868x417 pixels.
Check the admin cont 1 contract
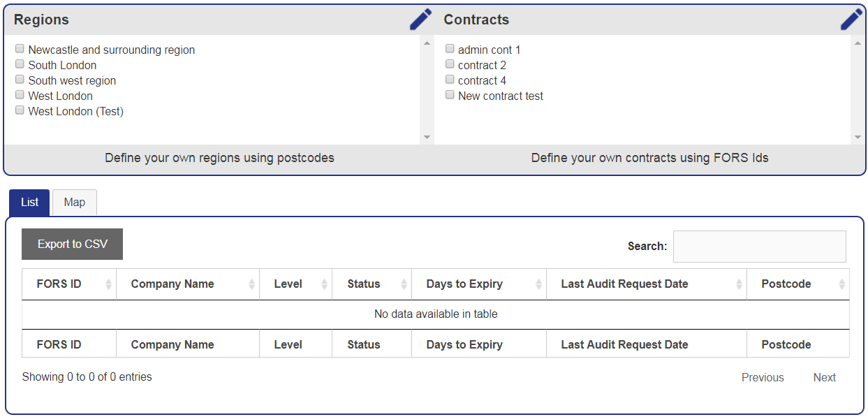click(x=450, y=48)
